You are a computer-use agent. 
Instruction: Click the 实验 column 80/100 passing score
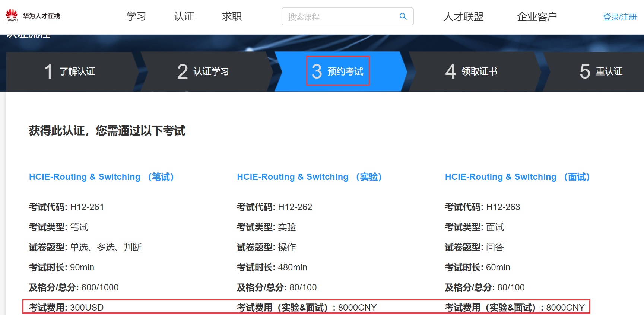tap(303, 287)
